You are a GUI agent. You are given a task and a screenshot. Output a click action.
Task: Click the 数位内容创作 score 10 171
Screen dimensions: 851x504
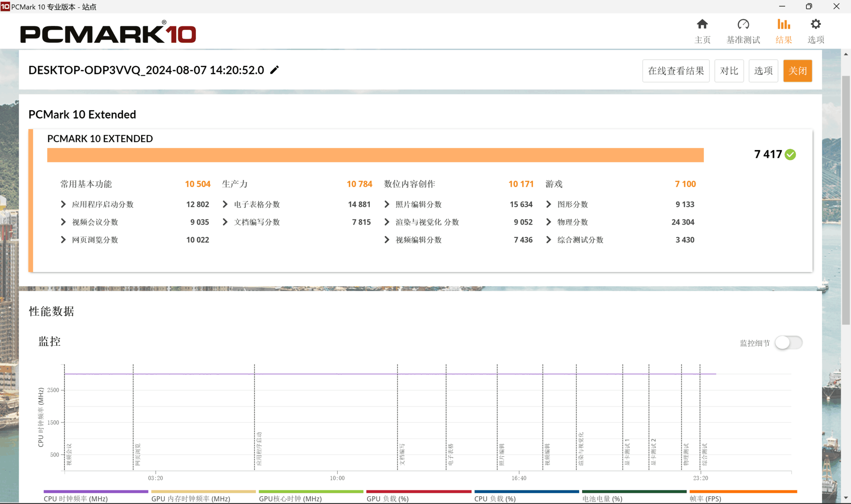click(521, 184)
